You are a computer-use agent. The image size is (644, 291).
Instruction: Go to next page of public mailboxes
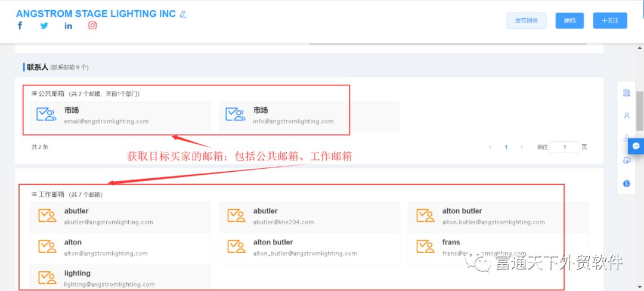(x=522, y=147)
